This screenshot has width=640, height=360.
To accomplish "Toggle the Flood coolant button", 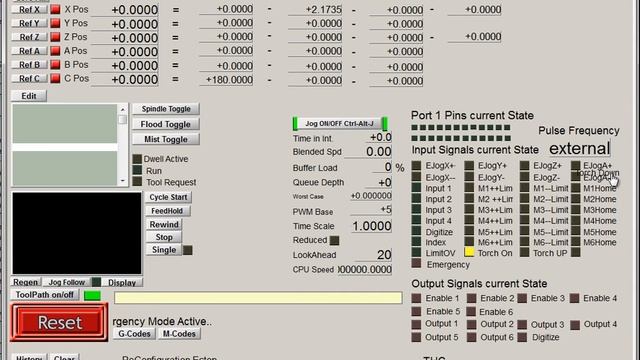I will (166, 124).
